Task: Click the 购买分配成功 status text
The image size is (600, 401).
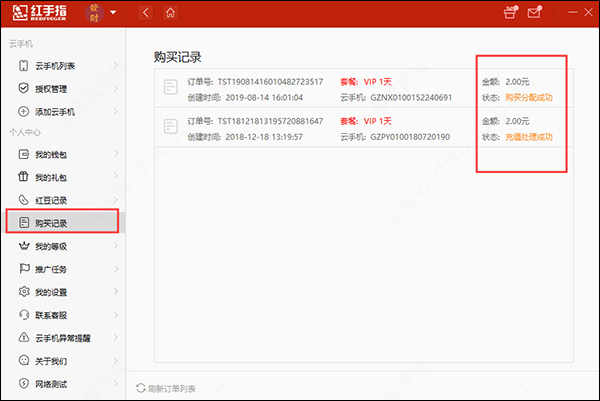Action: point(529,98)
